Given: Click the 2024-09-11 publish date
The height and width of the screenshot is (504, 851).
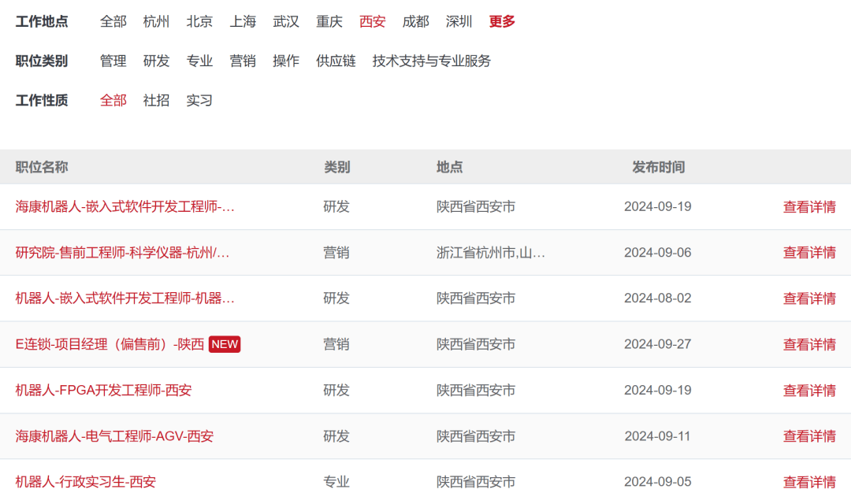Looking at the screenshot, I should pos(658,436).
